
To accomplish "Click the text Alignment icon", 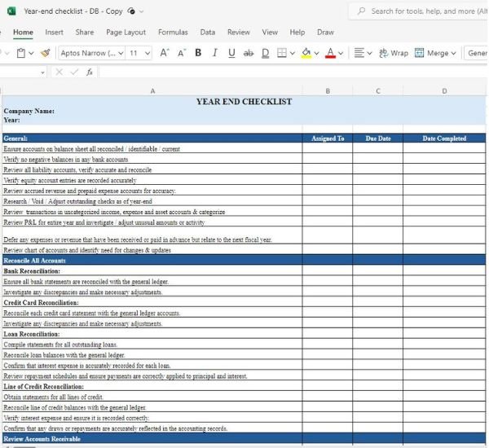I will tap(359, 53).
